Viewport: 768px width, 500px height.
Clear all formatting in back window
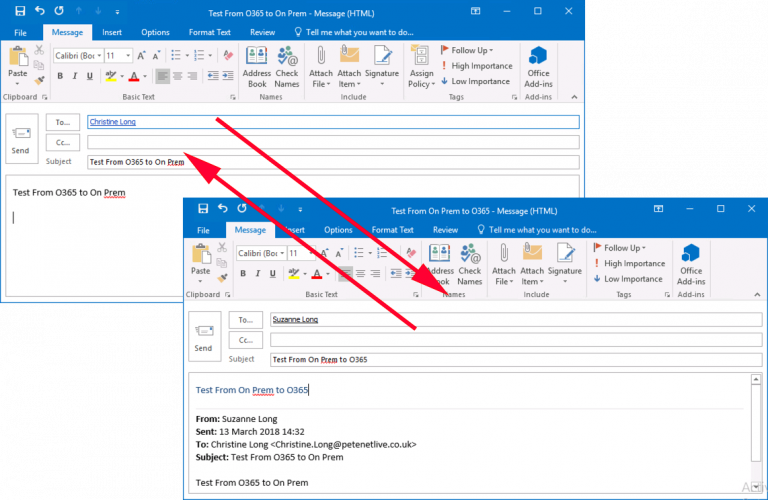228,55
